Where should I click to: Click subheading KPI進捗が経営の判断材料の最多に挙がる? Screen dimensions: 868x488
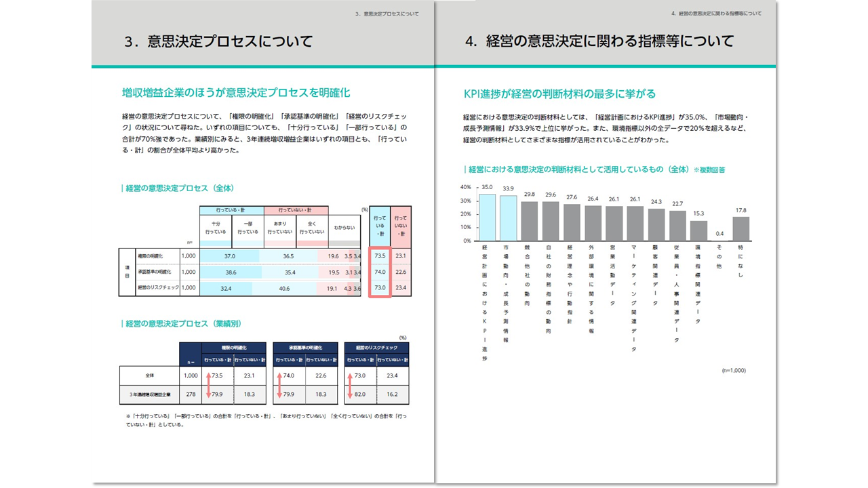[559, 94]
